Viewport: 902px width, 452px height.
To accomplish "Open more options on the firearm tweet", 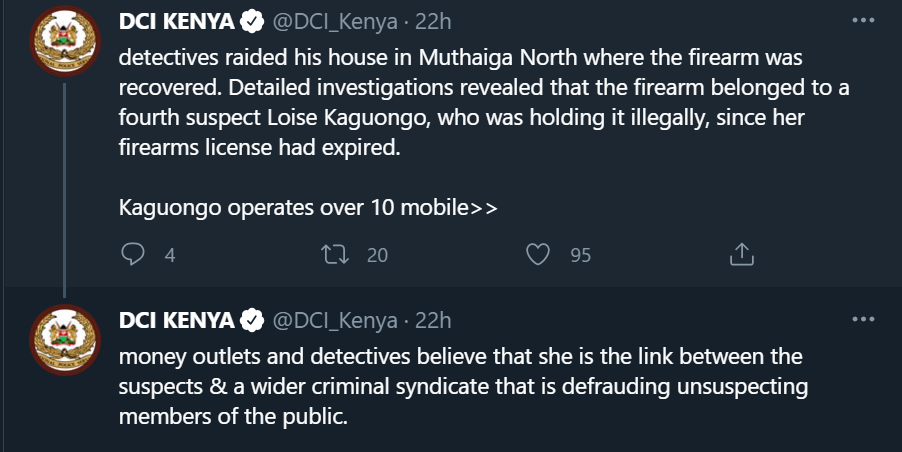I will pos(862,20).
